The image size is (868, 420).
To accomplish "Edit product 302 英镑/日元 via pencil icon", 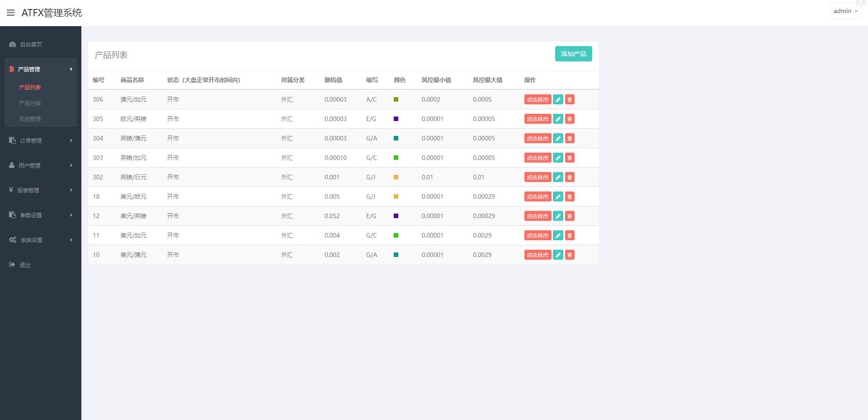I will (x=558, y=177).
